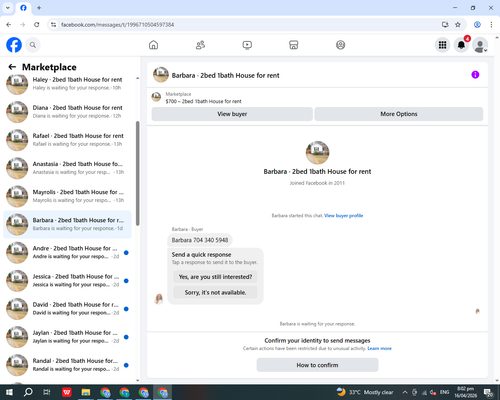This screenshot has width=500, height=400.
Task: Send 'Sorry, it's not available.' response
Action: (x=215, y=292)
